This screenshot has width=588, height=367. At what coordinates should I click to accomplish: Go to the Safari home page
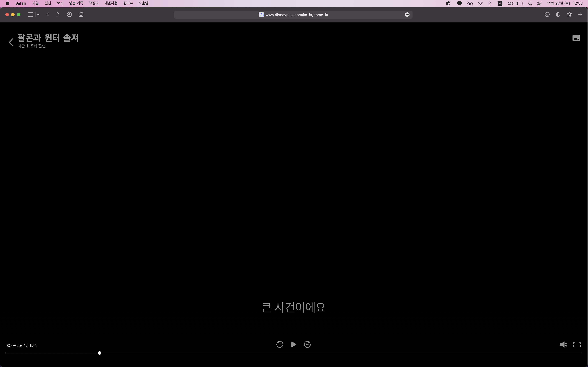[81, 15]
